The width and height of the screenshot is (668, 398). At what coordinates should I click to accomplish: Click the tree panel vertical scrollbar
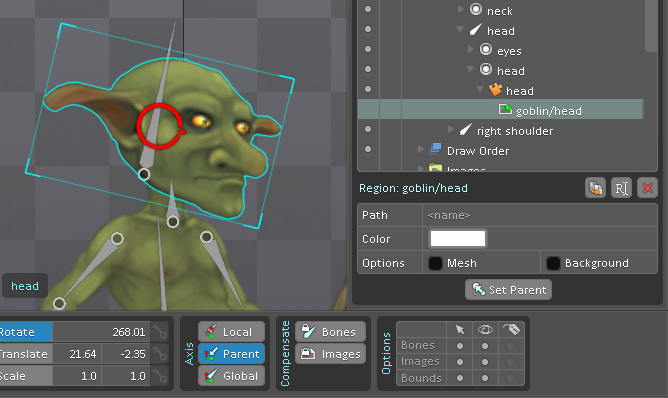tap(651, 26)
